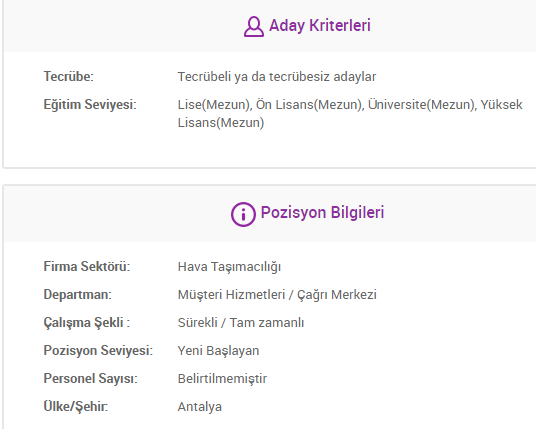The width and height of the screenshot is (536, 429).
Task: Select the text Tecrübeli ya da tecrübesiz adaylar
Action: tap(277, 77)
